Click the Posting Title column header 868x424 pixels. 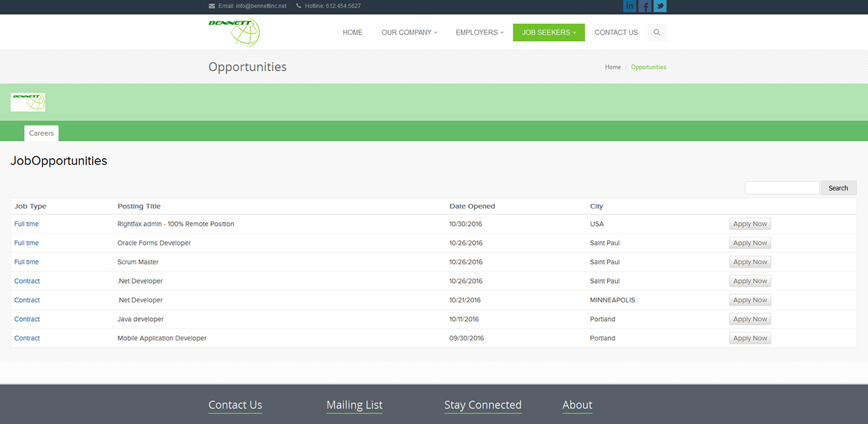pos(139,207)
